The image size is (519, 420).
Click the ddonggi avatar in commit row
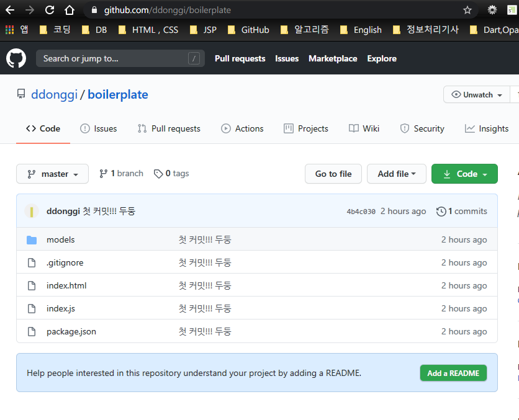pos(32,212)
